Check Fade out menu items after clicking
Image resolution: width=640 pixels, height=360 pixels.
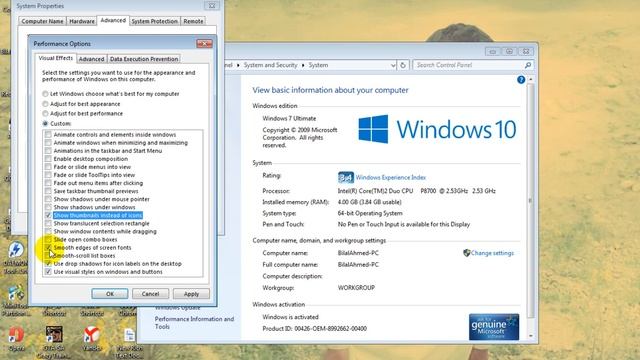pyautogui.click(x=48, y=183)
